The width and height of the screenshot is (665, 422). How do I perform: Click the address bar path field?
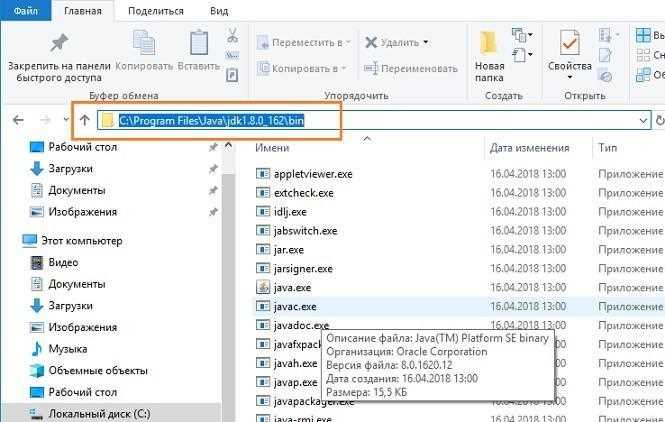coord(374,120)
